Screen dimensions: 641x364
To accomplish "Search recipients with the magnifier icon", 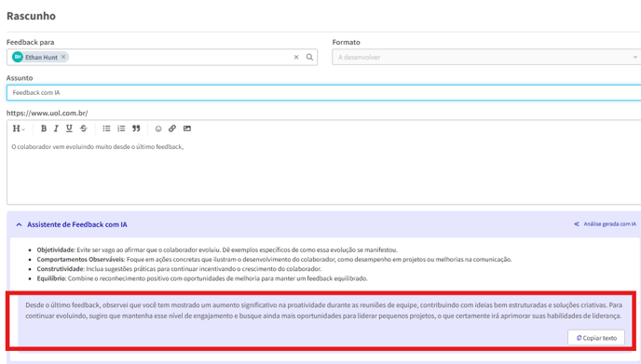I will point(309,57).
